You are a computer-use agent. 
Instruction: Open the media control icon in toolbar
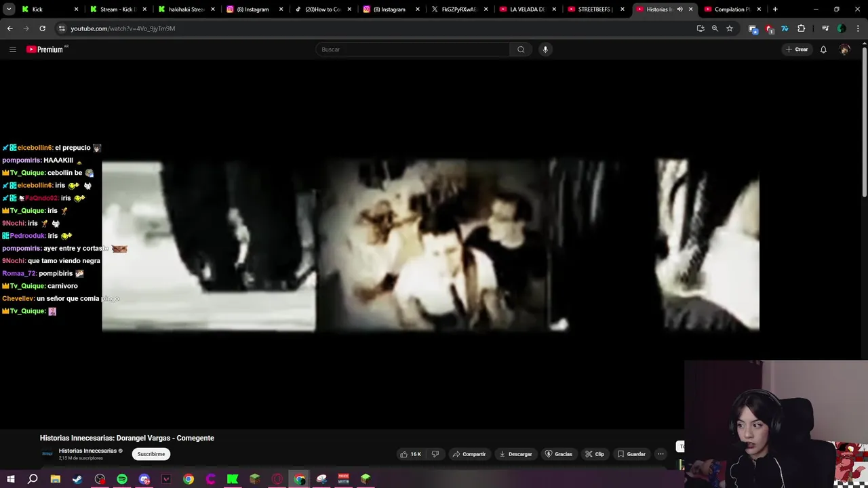click(825, 28)
